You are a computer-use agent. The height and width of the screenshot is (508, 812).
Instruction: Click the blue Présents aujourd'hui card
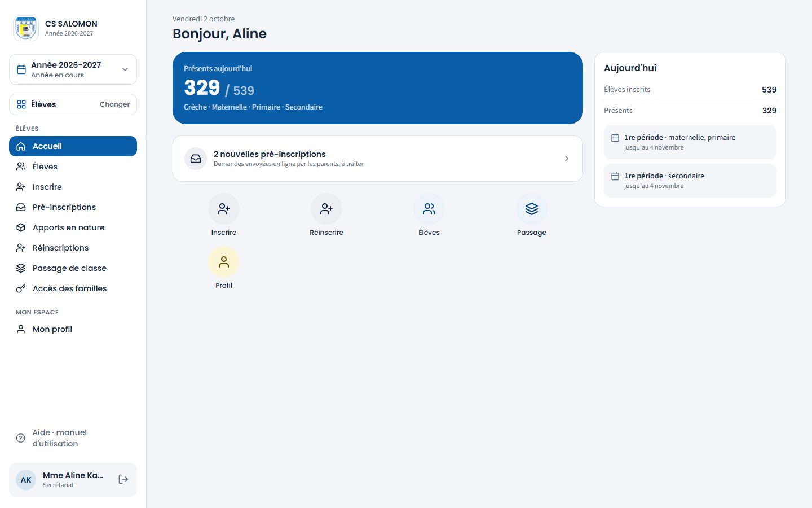378,88
